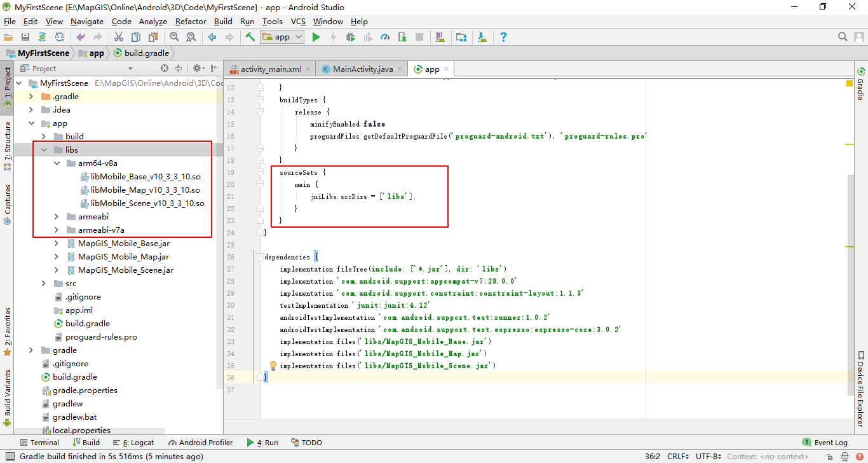Expand the armeabi folder
This screenshot has width=868, height=463.
click(x=56, y=216)
